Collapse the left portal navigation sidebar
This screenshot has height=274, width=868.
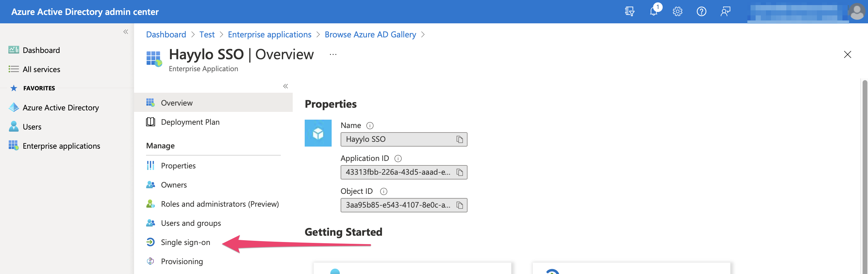(126, 32)
